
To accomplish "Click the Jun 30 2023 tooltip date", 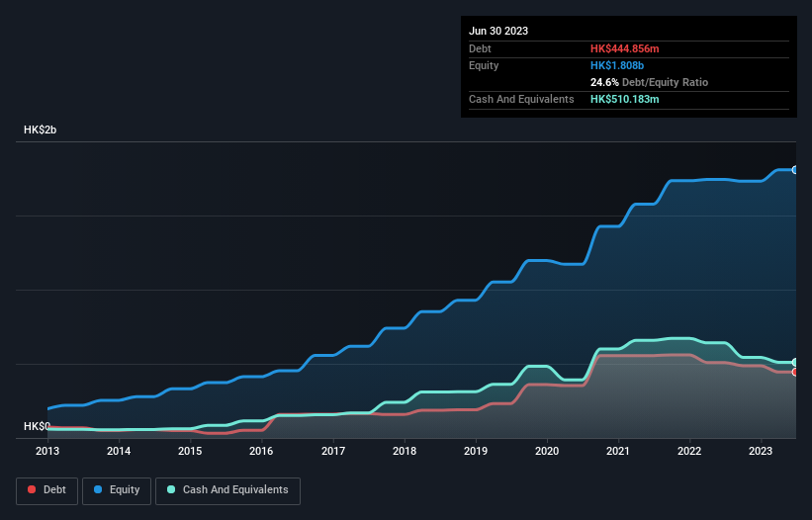I will click(x=498, y=31).
